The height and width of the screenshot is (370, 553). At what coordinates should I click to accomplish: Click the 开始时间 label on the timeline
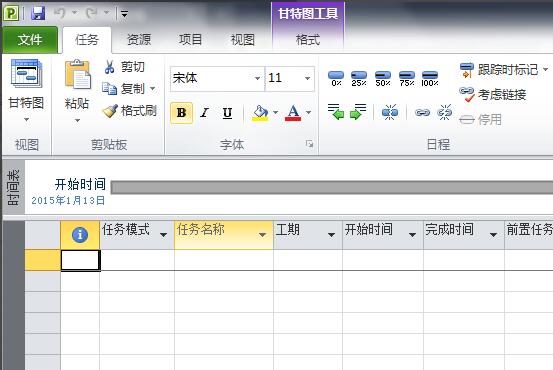click(80, 184)
